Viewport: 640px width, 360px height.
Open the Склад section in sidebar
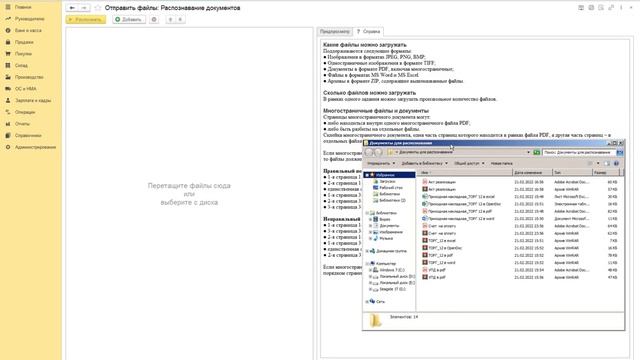pos(21,65)
